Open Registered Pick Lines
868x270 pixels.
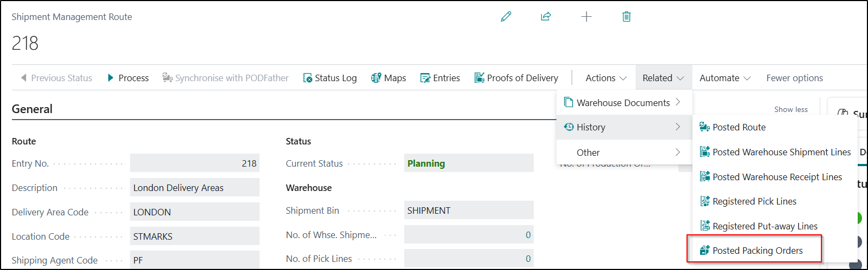[x=754, y=201]
